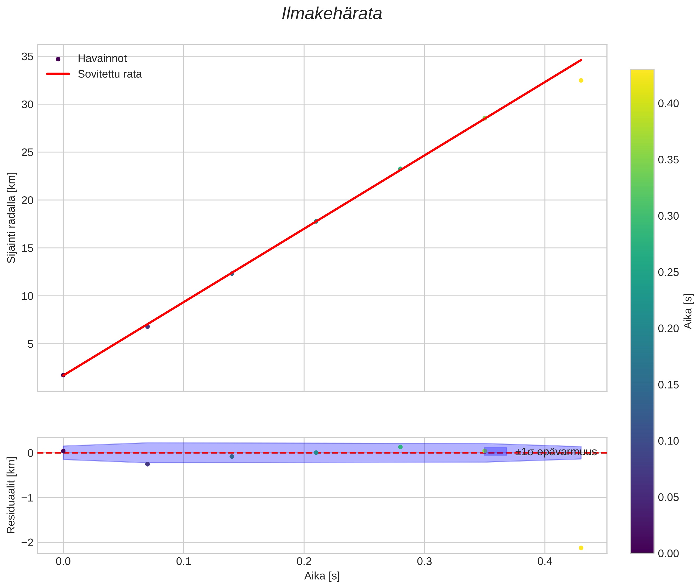Click the Havainnot legend marker dot
The image size is (700, 588).
point(58,59)
